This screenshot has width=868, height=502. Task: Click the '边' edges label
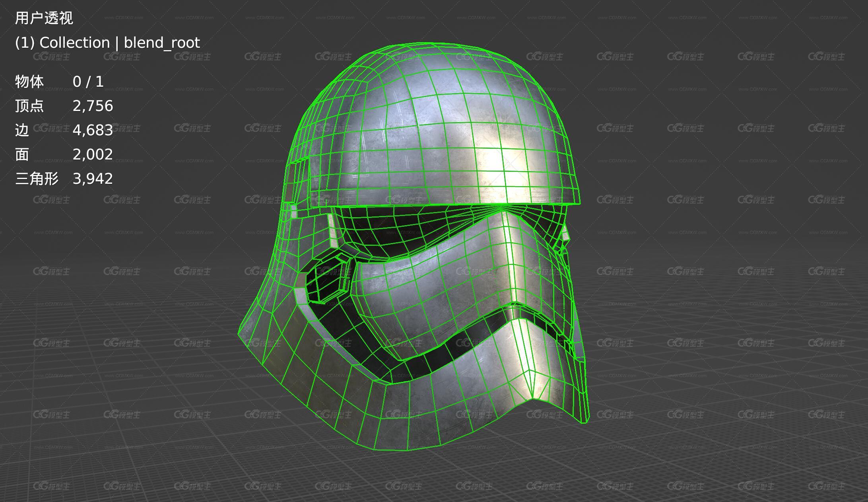point(22,130)
